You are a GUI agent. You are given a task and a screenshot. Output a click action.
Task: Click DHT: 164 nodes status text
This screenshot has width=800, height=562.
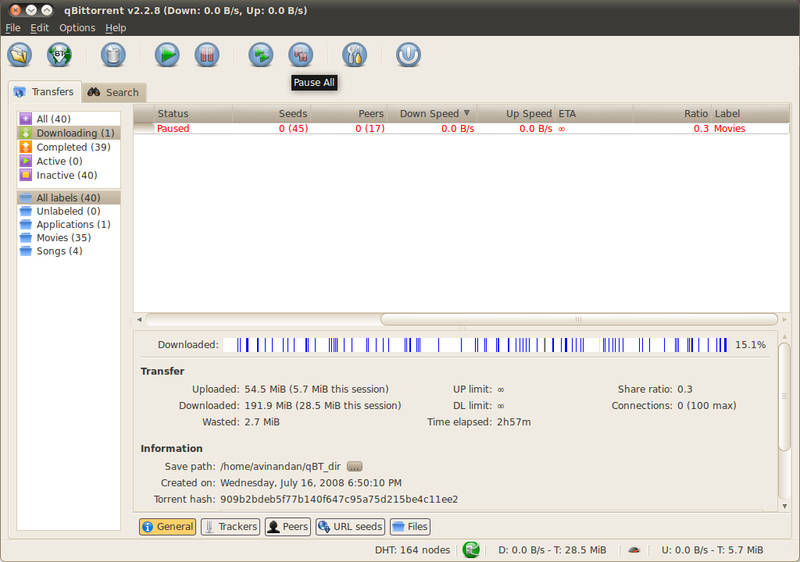(412, 550)
